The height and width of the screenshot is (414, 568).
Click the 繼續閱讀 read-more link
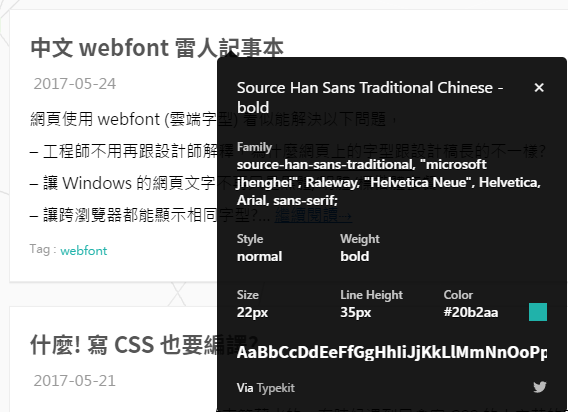pos(313,215)
